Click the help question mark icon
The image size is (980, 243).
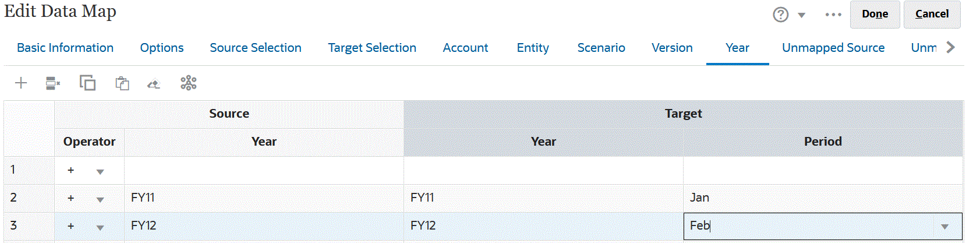pyautogui.click(x=780, y=15)
